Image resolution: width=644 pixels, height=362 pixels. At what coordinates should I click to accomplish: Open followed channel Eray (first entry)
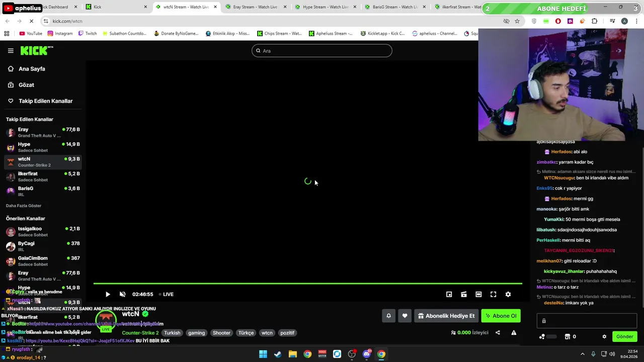(43, 132)
